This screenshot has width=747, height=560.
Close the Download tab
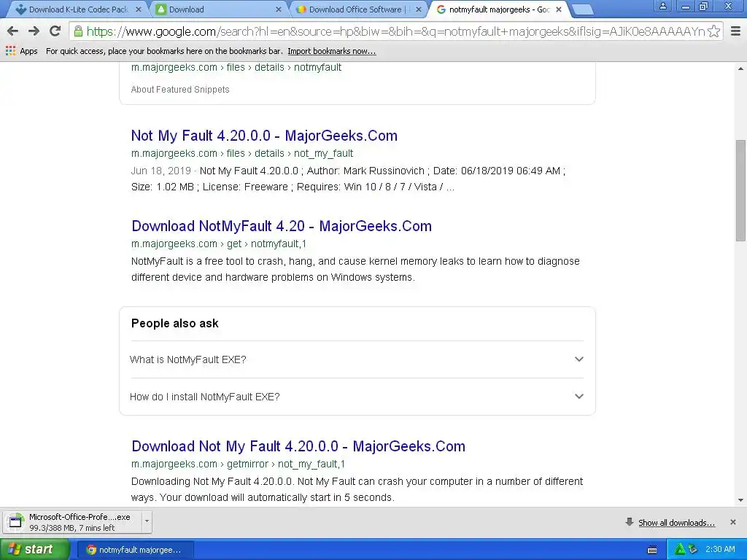(x=279, y=9)
